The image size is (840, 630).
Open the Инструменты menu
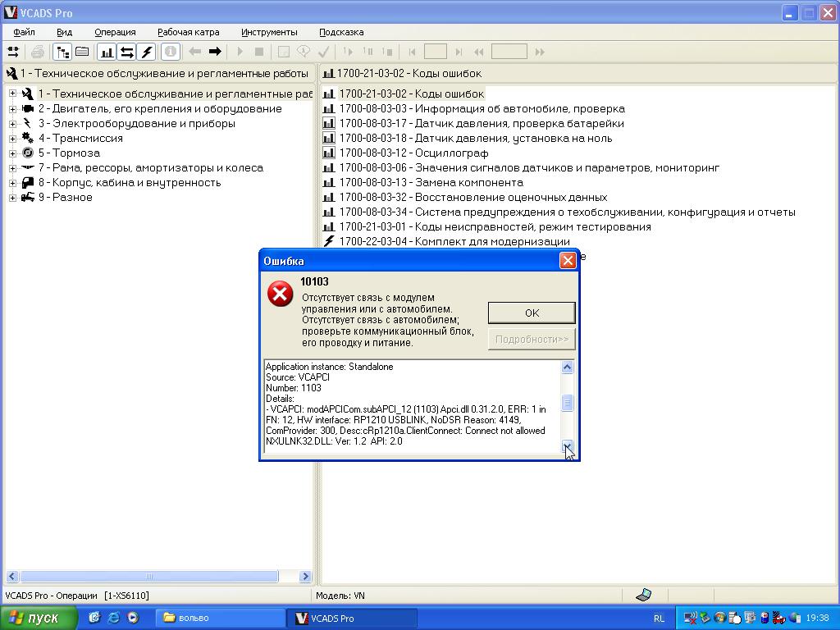coord(269,32)
